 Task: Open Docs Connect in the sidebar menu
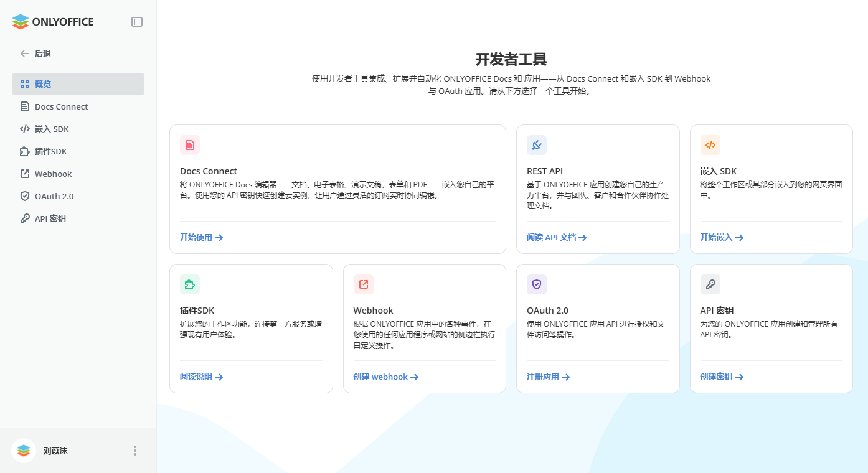[78, 106]
